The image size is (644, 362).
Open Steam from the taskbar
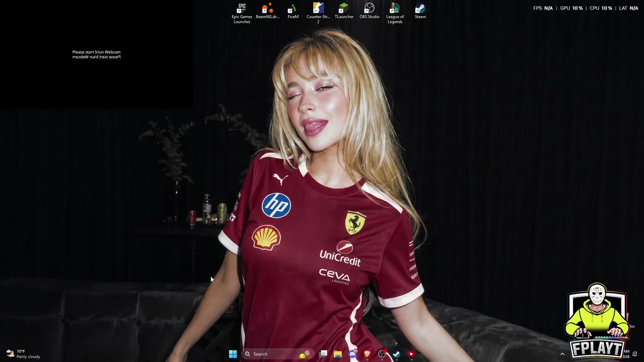click(396, 354)
